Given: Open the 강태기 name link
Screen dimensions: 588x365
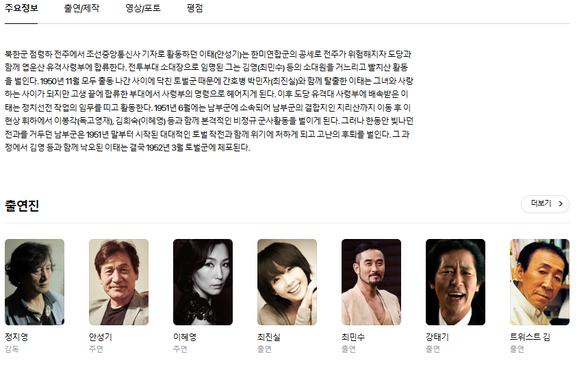Looking at the screenshot, I should 437,337.
